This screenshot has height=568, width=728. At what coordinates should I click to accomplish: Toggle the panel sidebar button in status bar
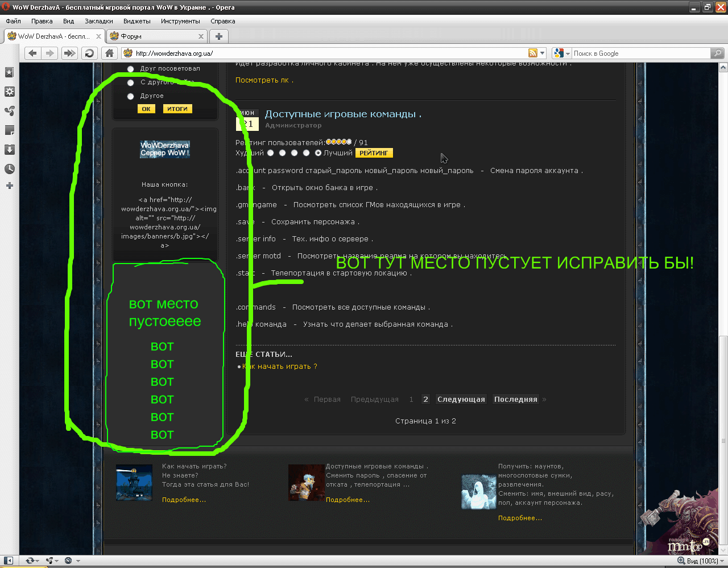pyautogui.click(x=9, y=561)
